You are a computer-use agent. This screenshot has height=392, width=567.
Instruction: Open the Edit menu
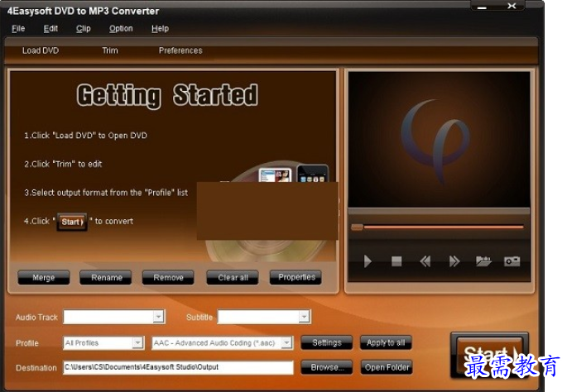[50, 29]
